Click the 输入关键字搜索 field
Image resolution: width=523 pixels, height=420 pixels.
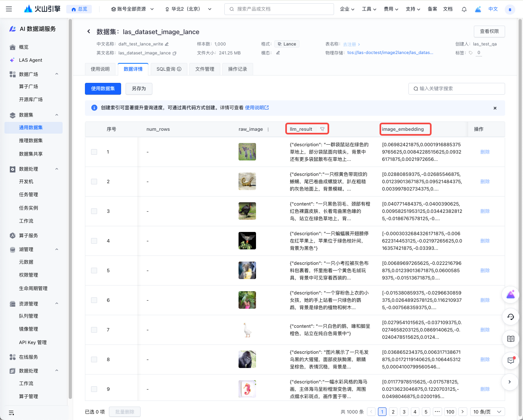[457, 89]
